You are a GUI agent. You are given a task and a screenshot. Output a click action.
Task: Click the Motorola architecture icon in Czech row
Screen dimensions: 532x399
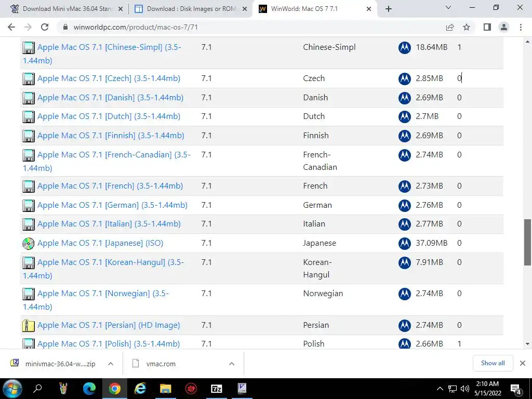[404, 79]
